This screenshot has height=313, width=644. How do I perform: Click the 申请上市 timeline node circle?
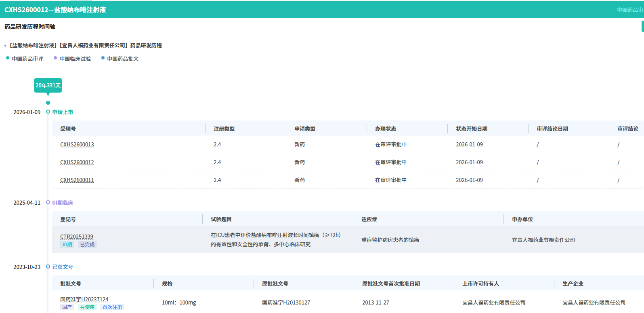pos(48,112)
